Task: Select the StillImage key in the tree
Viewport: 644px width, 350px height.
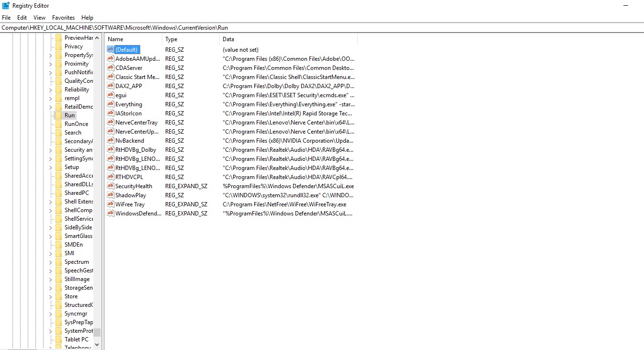Action: click(77, 279)
